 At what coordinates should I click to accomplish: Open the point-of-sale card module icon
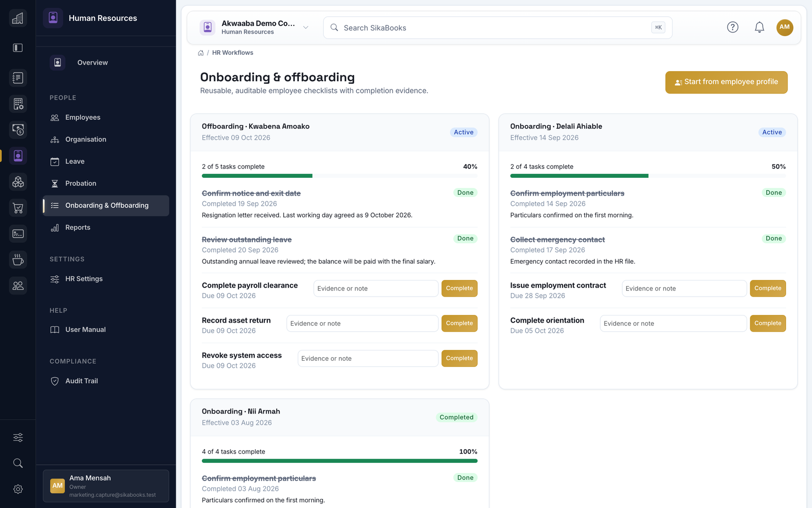tap(18, 234)
